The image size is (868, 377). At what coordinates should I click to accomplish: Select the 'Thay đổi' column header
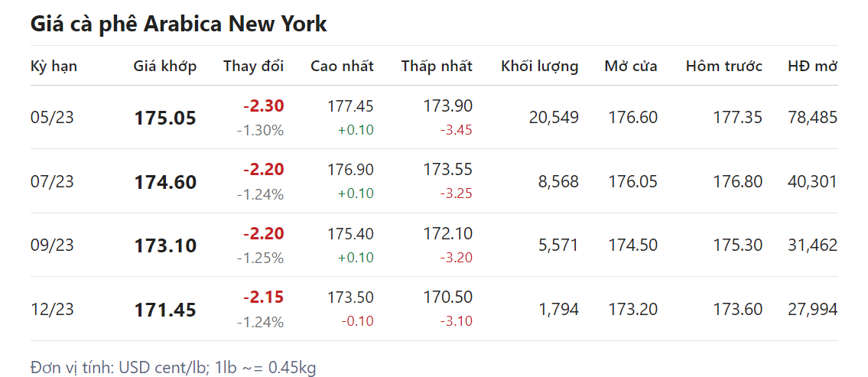point(253,66)
